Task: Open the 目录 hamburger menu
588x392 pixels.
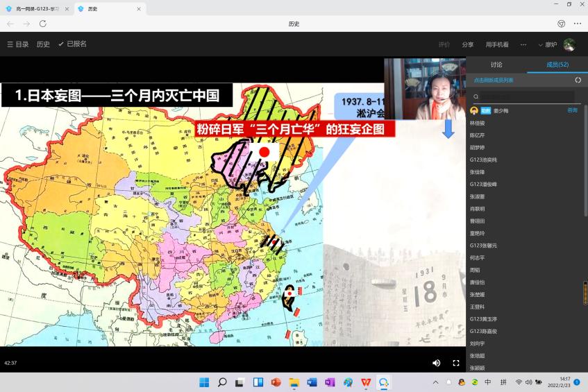Action: point(17,44)
